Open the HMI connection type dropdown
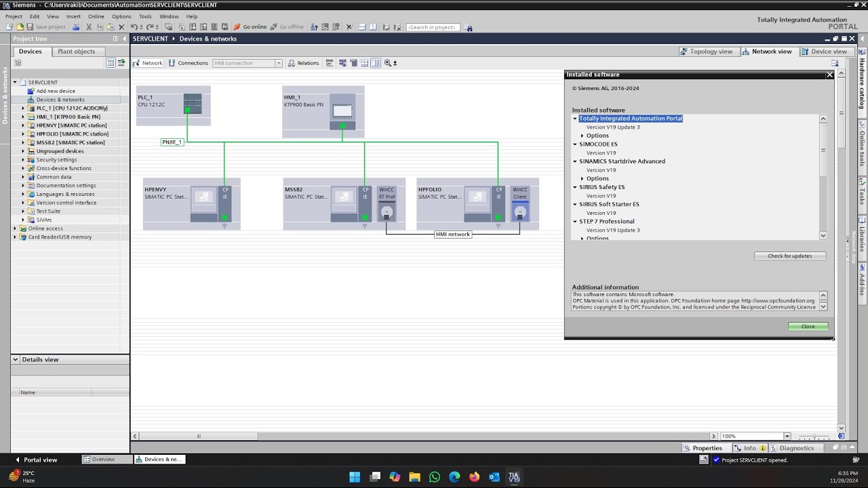The width and height of the screenshot is (868, 488). [278, 63]
